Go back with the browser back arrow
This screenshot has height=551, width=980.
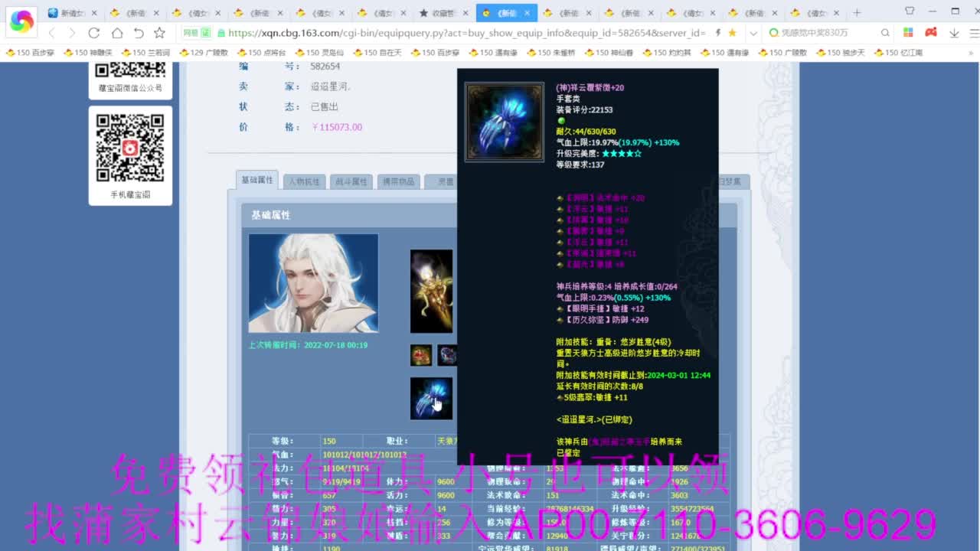[52, 33]
